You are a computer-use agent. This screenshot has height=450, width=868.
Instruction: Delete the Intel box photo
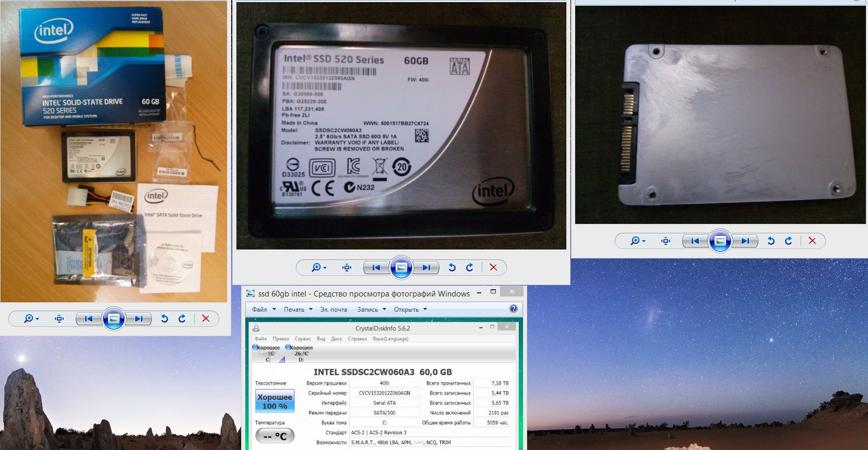click(206, 318)
